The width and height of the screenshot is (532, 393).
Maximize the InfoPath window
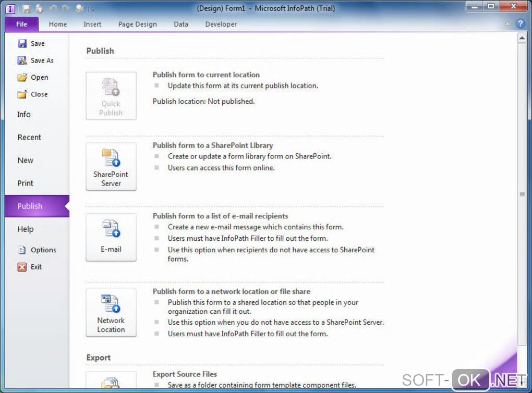click(491, 6)
